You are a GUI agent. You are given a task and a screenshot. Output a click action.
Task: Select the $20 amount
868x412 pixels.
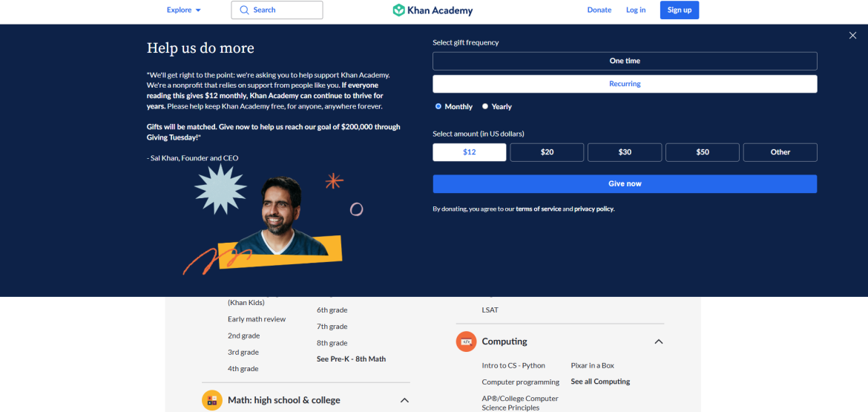[x=547, y=152]
